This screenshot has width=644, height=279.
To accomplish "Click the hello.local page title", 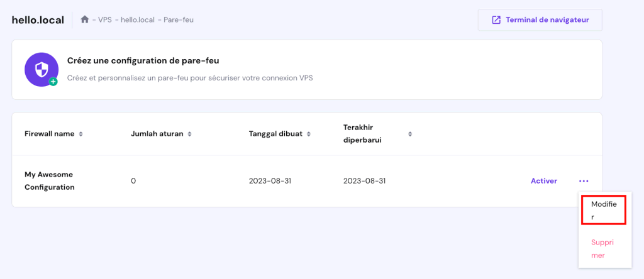I will (x=38, y=19).
